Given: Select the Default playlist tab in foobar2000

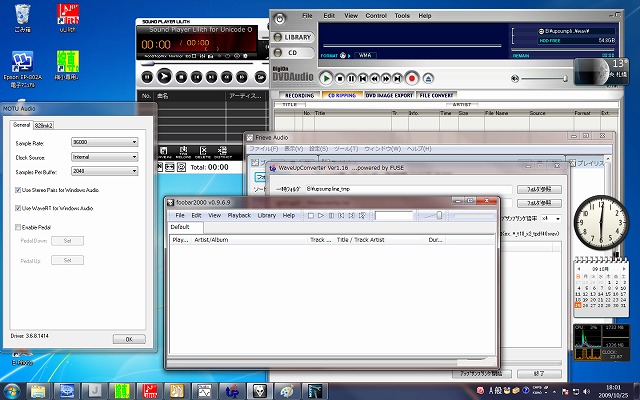Looking at the screenshot, I should coord(180,227).
